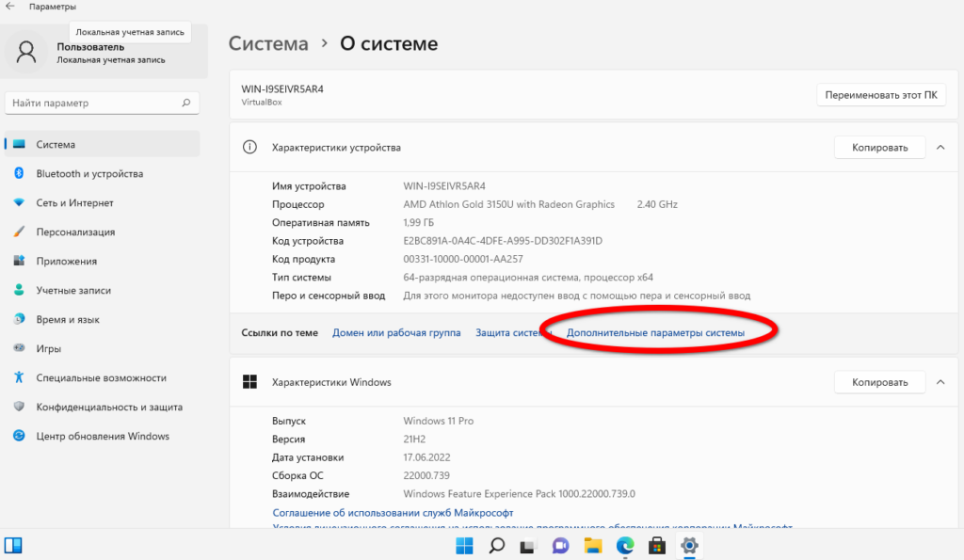This screenshot has height=560, width=964.
Task: Click the RAM value 1,99 ГБ
Action: [x=419, y=222]
